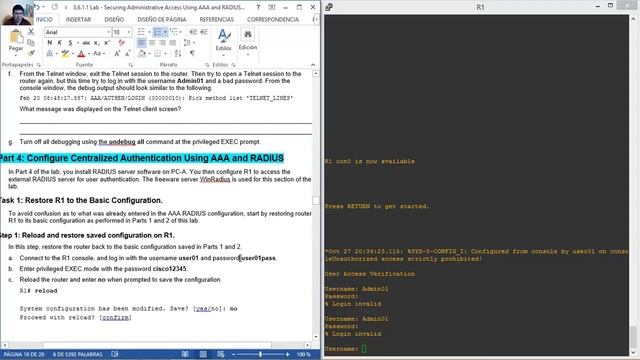The image size is (640, 360).
Task: Open the Arial font name dropdown
Action: pos(109,32)
